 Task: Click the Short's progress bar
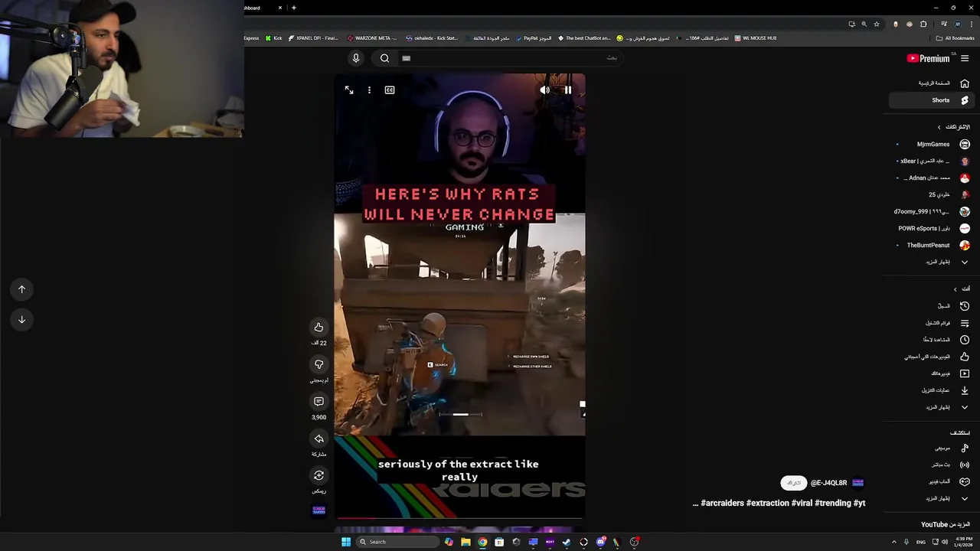(x=459, y=518)
